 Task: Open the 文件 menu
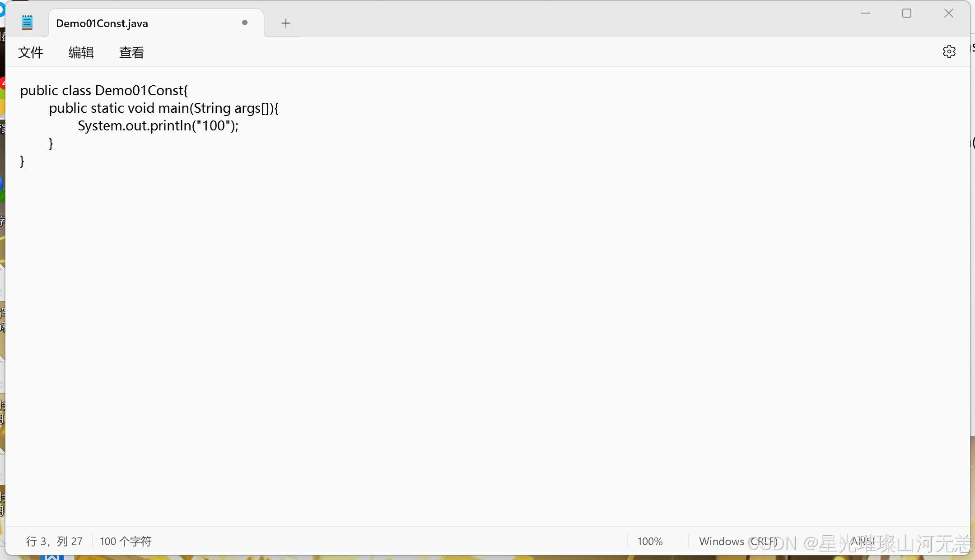pyautogui.click(x=31, y=52)
